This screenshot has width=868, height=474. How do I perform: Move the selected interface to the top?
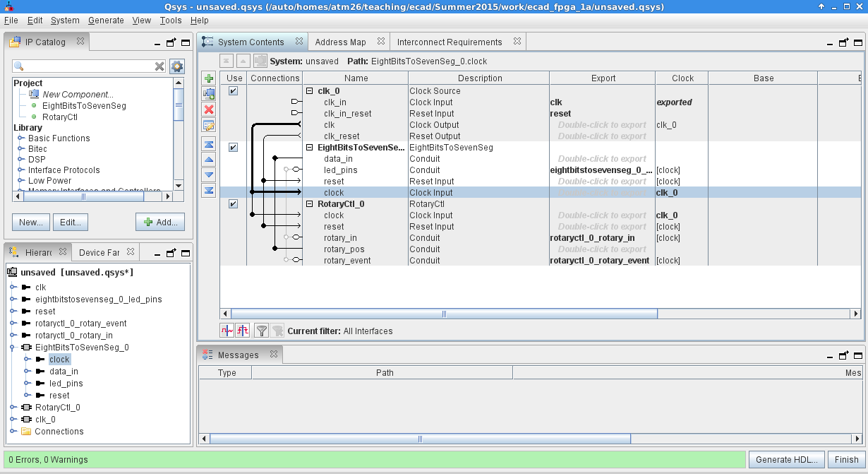[208, 143]
